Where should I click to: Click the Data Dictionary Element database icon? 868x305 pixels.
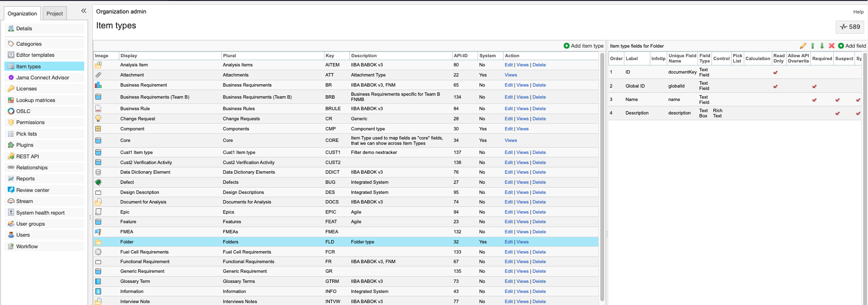(98, 172)
